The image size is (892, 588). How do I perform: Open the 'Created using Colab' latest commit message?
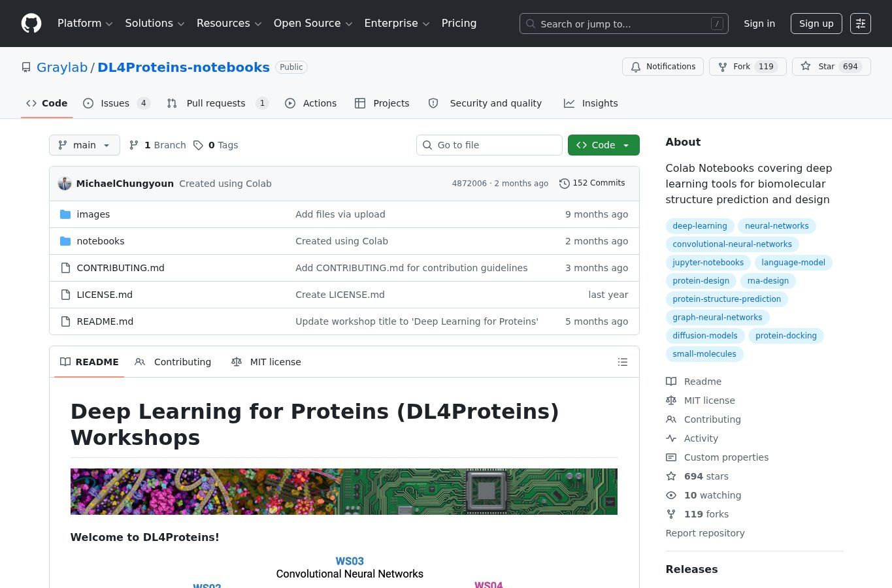225,184
